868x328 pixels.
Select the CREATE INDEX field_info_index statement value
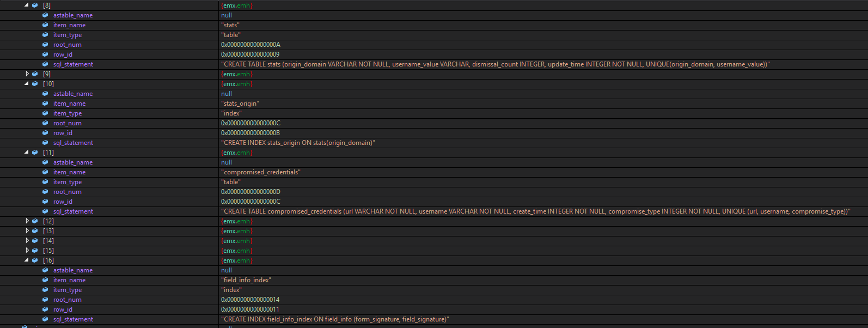[335, 319]
